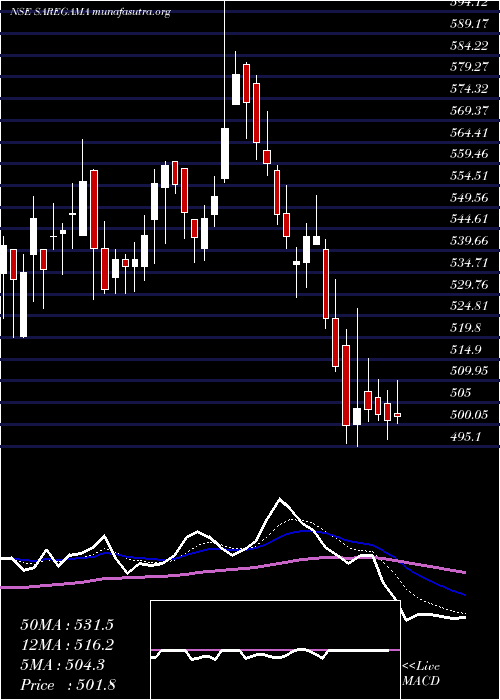Click the 529.76 price axis label

click(x=468, y=284)
